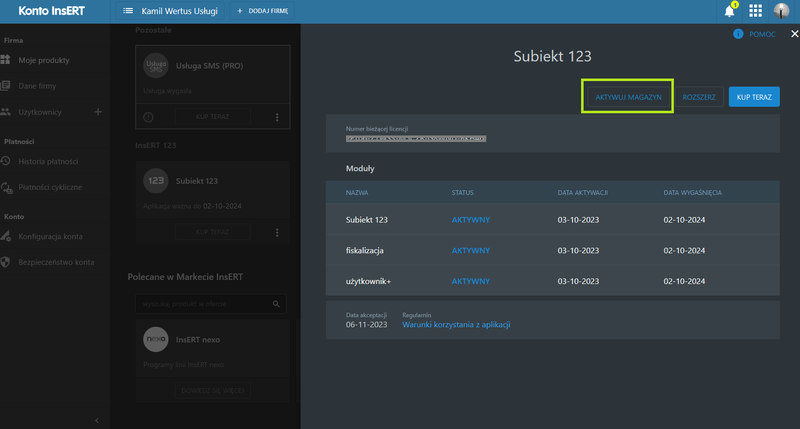Click the STATUS column header

tap(462, 193)
